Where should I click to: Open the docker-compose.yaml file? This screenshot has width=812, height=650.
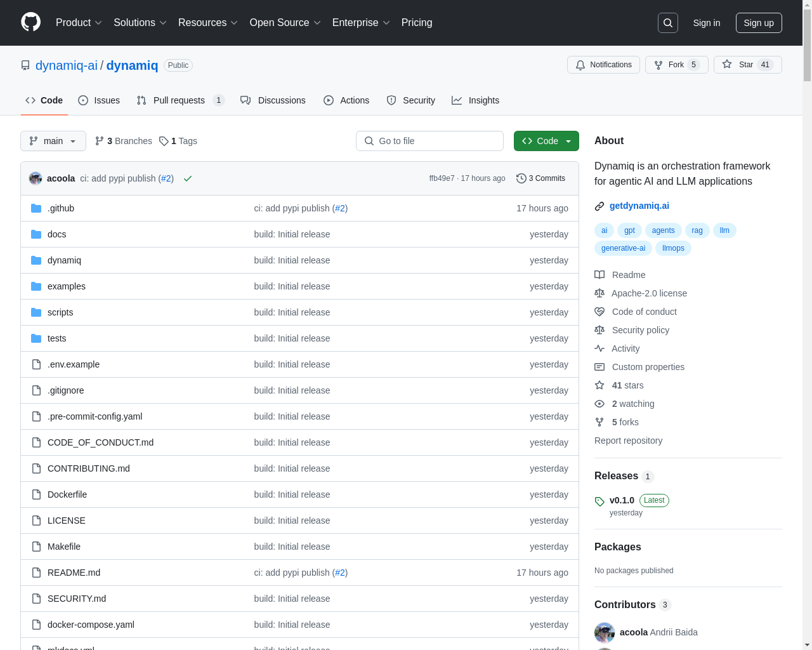tap(91, 625)
